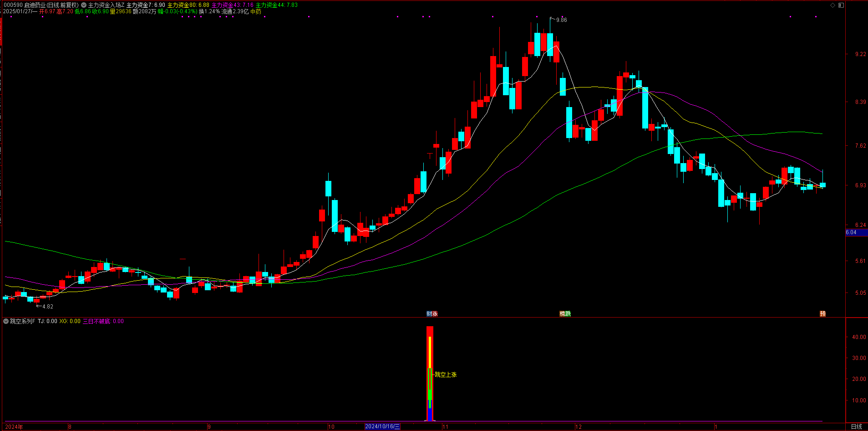The height and width of the screenshot is (431, 868).
Task: Open the 主力资金入场Z indicator dropdown arrow
Action: [x=84, y=5]
